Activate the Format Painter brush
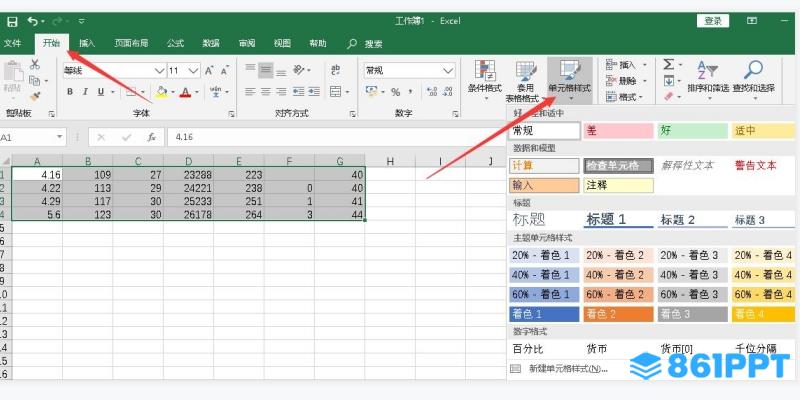The width and height of the screenshot is (800, 400). point(35,96)
